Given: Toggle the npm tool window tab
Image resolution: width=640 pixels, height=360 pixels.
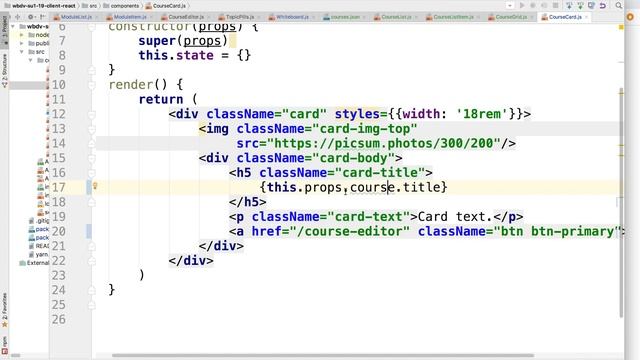Looking at the screenshot, I should coord(4,345).
